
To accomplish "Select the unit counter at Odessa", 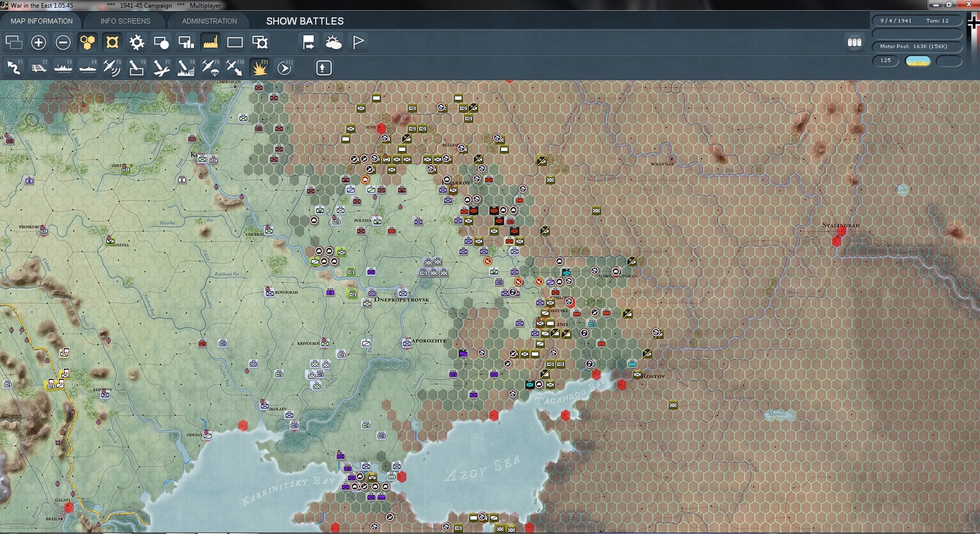I will pyautogui.click(x=207, y=435).
